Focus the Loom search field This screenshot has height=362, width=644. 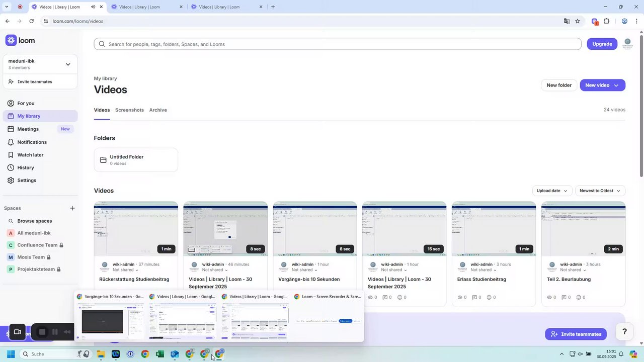click(x=337, y=44)
